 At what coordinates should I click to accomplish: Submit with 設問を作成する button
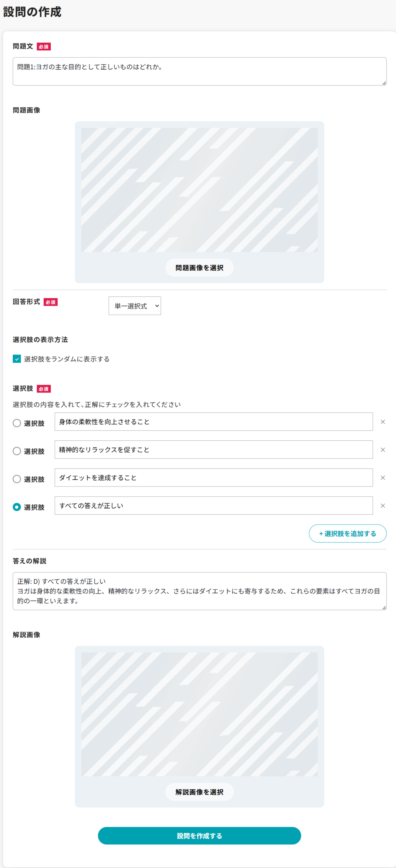coord(199,836)
